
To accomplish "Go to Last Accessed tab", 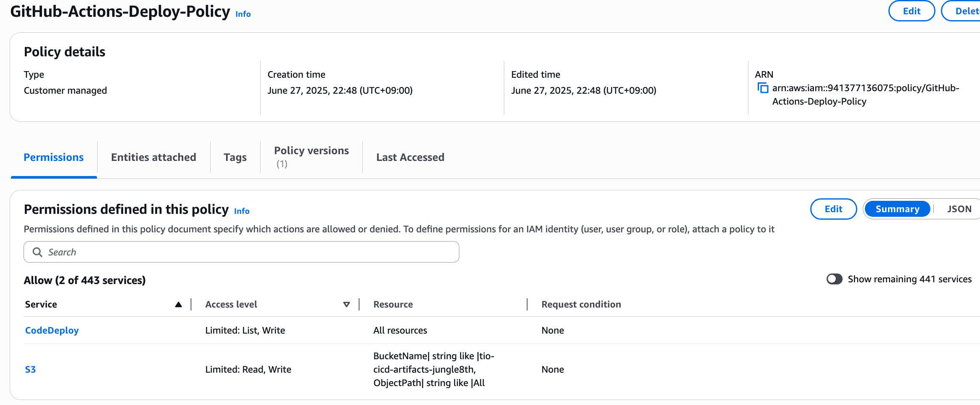I will click(410, 158).
